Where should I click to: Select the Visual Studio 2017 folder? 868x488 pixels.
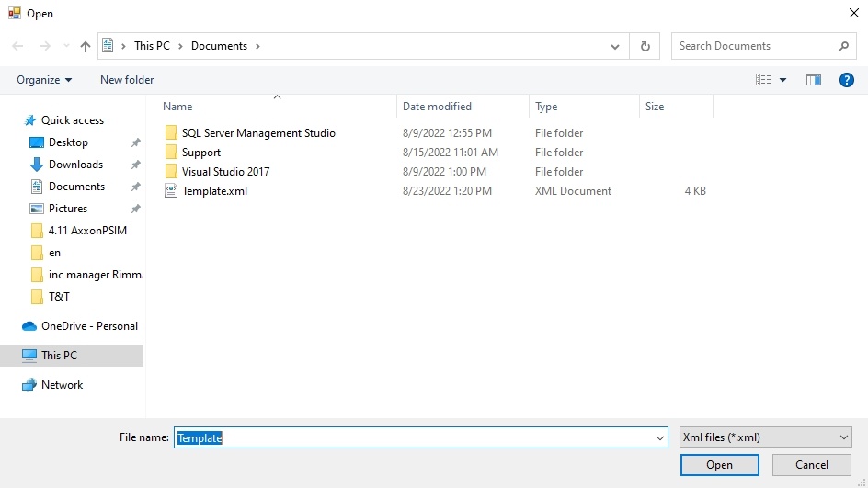(x=225, y=172)
